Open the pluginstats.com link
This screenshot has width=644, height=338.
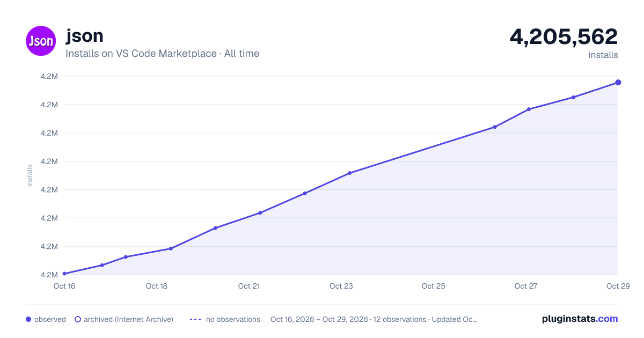[x=580, y=319]
